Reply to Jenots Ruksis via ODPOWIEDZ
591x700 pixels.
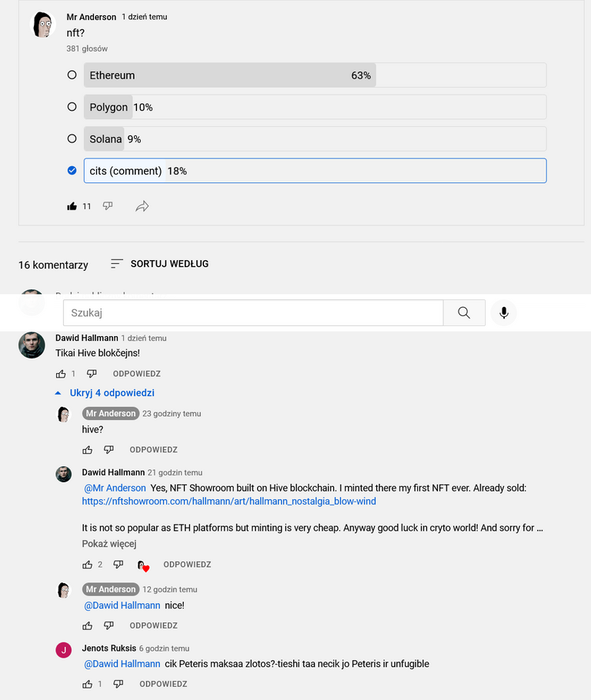[163, 684]
